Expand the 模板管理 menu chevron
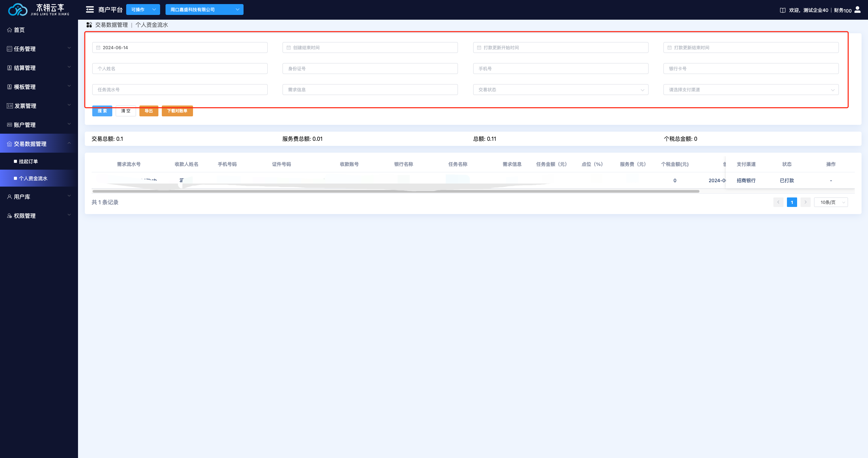Image resolution: width=868 pixels, height=458 pixels. 69,86
